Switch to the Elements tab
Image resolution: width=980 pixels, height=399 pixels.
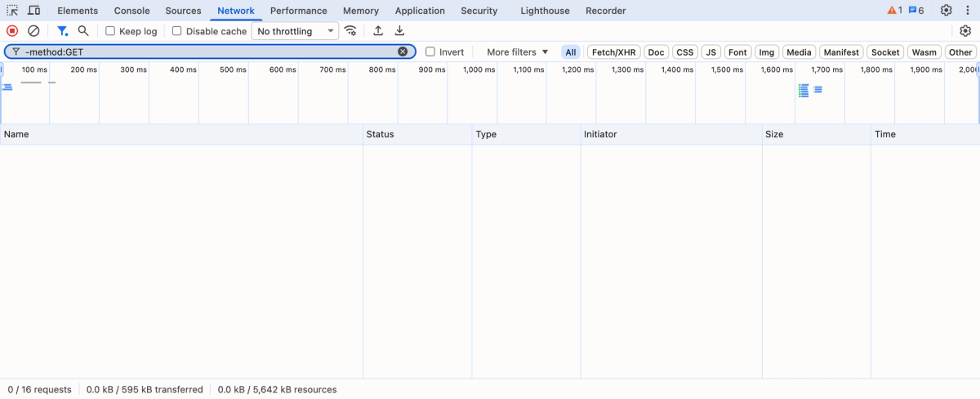coord(78,11)
